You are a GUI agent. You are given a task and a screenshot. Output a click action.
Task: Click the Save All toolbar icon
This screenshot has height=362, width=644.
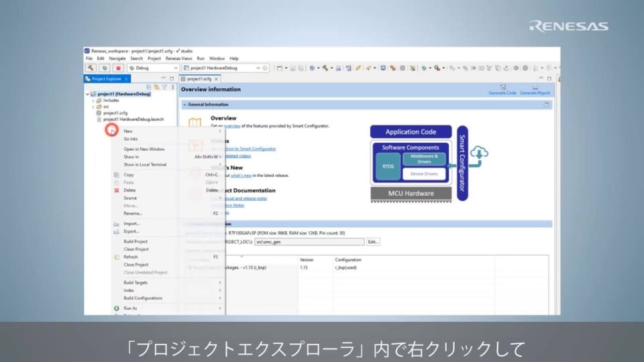[x=301, y=68]
